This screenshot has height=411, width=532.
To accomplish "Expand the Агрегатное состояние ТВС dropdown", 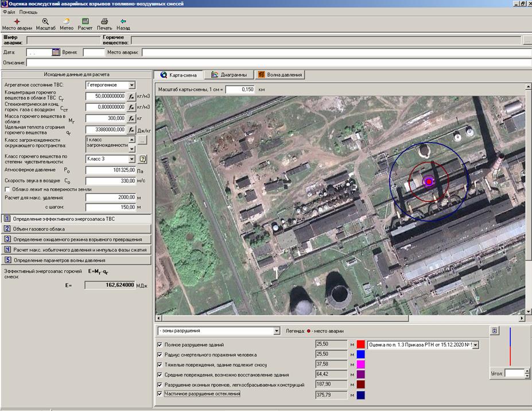I will 131,85.
